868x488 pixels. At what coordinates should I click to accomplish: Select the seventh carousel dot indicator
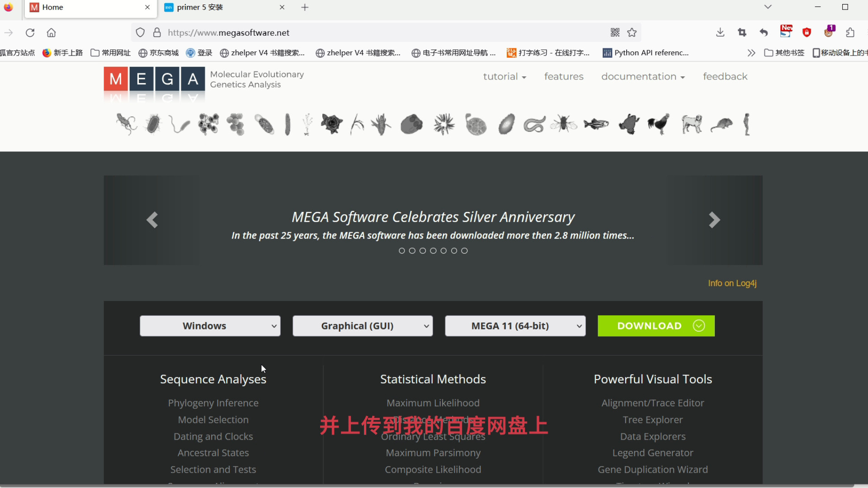click(x=464, y=251)
